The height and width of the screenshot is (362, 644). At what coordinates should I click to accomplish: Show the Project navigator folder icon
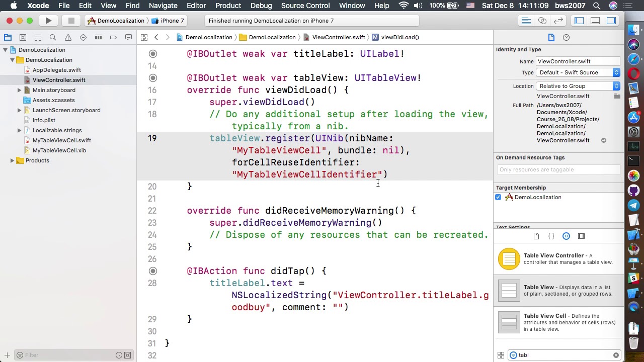click(8, 37)
